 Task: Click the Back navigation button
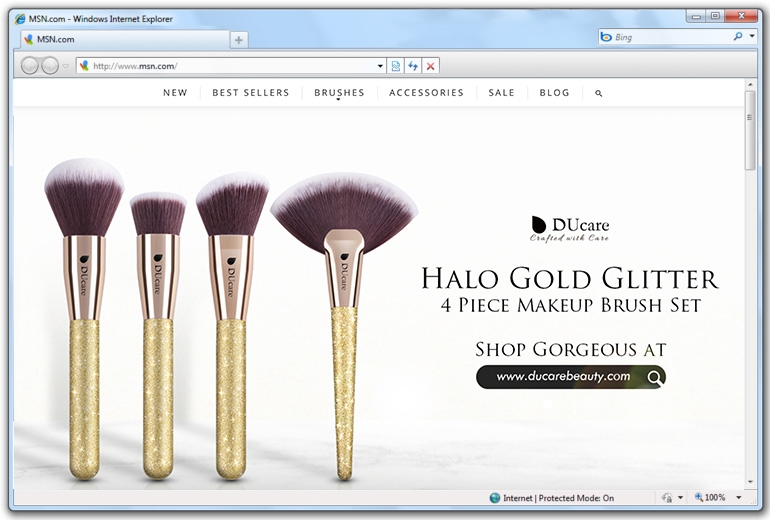coord(29,65)
